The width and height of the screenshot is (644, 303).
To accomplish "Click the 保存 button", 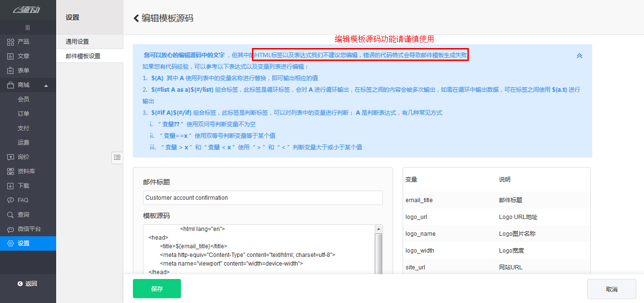I will (157, 289).
